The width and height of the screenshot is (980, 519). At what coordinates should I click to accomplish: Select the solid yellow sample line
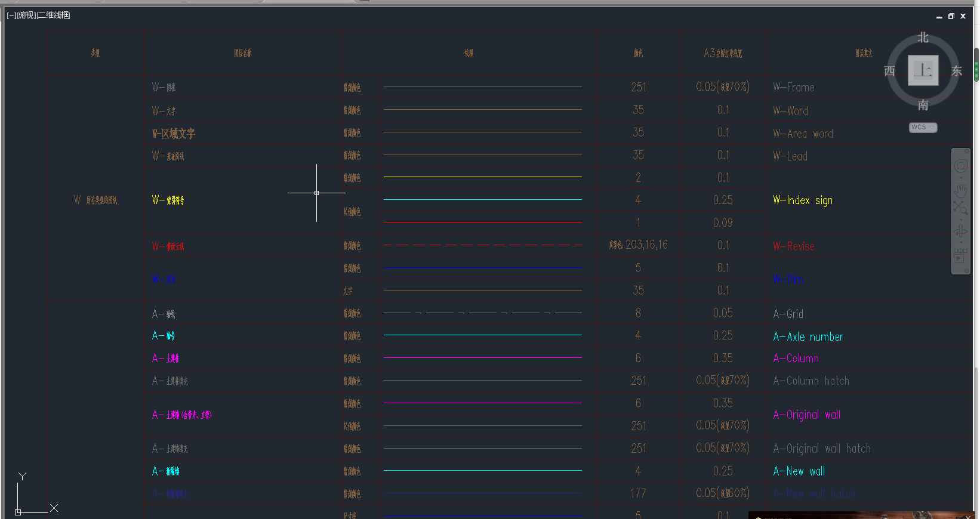(x=483, y=177)
